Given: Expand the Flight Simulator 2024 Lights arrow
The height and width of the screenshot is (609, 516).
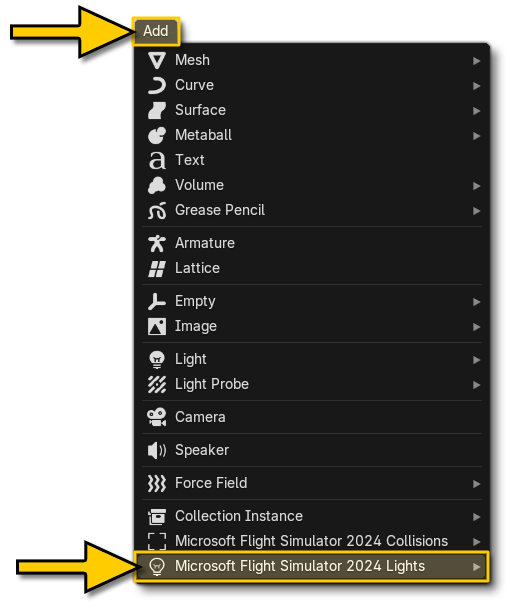Looking at the screenshot, I should (x=476, y=567).
